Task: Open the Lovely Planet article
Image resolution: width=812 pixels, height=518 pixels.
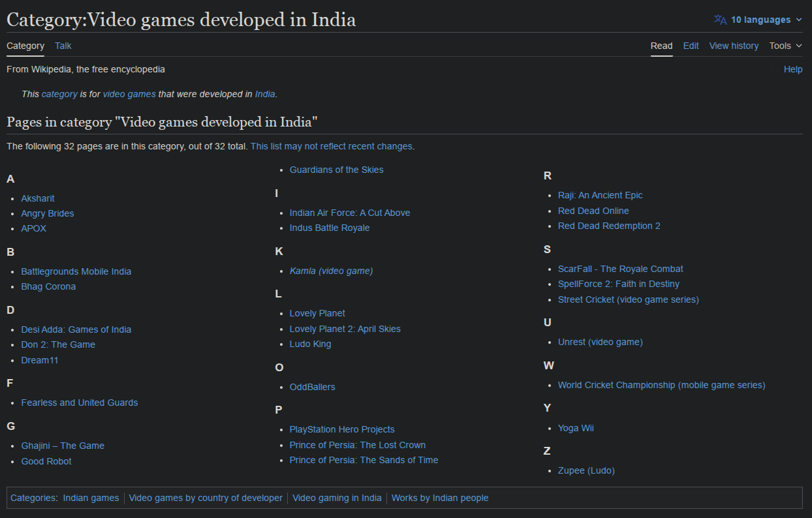Action: (x=317, y=313)
